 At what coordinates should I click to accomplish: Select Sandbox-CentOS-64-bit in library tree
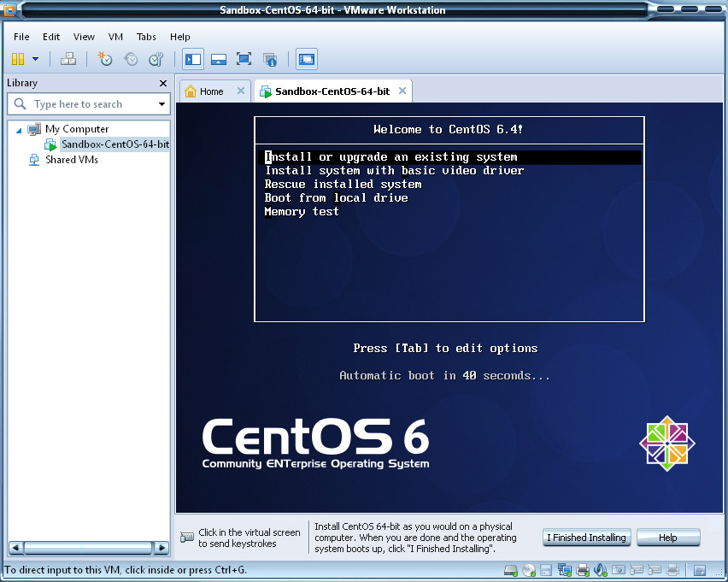click(x=115, y=144)
